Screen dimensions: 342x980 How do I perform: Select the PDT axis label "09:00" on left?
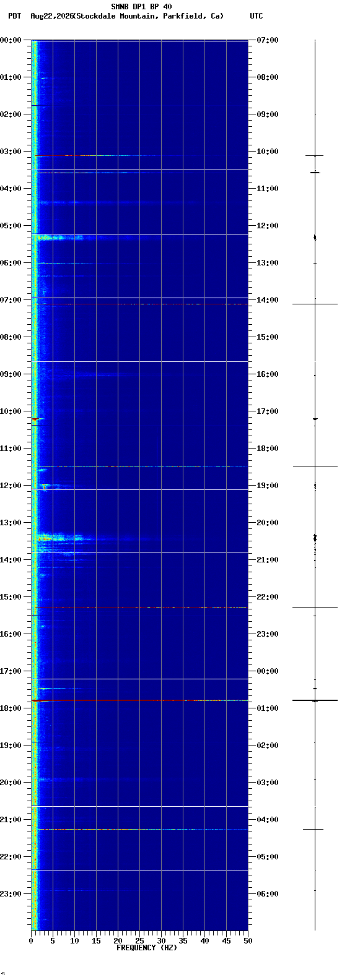click(x=11, y=374)
